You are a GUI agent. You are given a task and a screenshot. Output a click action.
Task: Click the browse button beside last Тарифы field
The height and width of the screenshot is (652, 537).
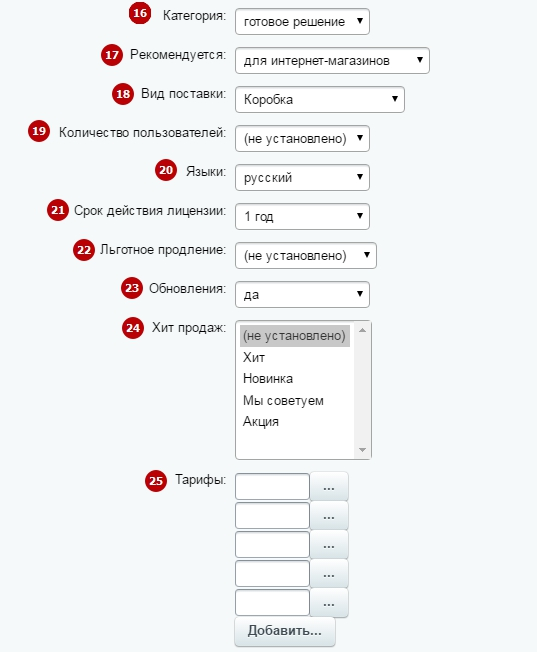(x=329, y=603)
